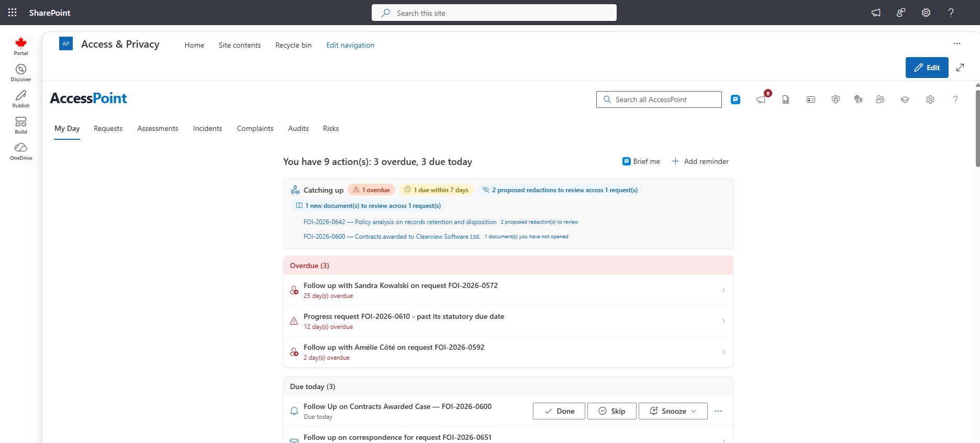Skip the FOI-2026-0600 follow-up reminder

(x=612, y=411)
